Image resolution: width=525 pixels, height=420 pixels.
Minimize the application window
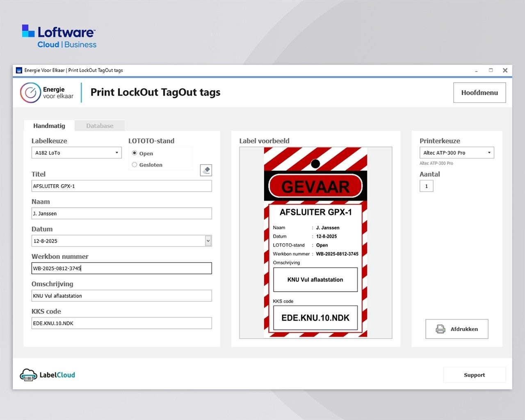[476, 71]
